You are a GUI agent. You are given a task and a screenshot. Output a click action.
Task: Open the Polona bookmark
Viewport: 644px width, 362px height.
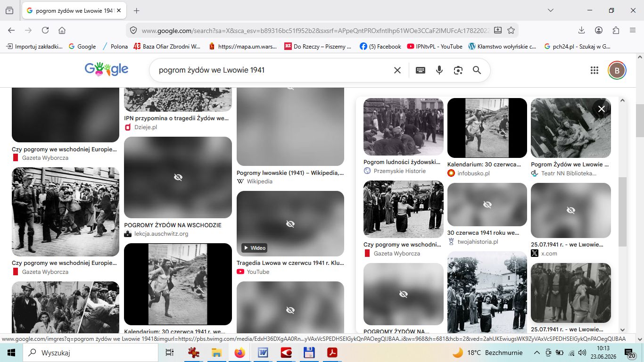click(115, 47)
